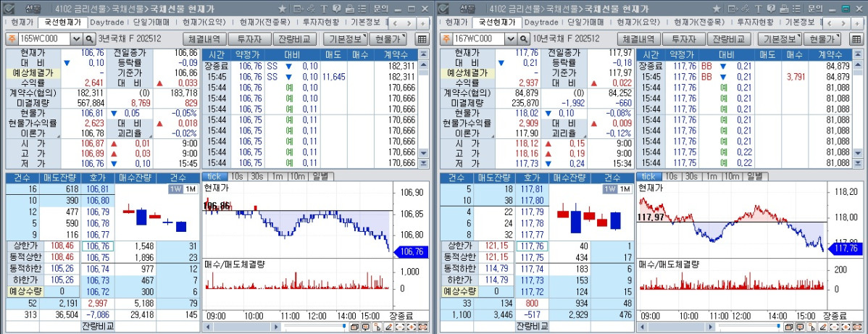Image resolution: width=868 pixels, height=334 pixels.
Task: Open the font size T icon in the 3년국채 window
Action: [324, 9]
